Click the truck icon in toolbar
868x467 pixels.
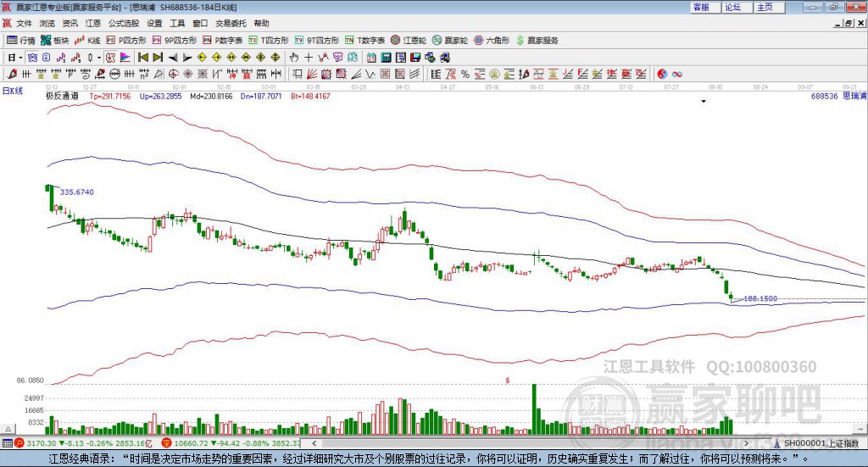pos(444,58)
